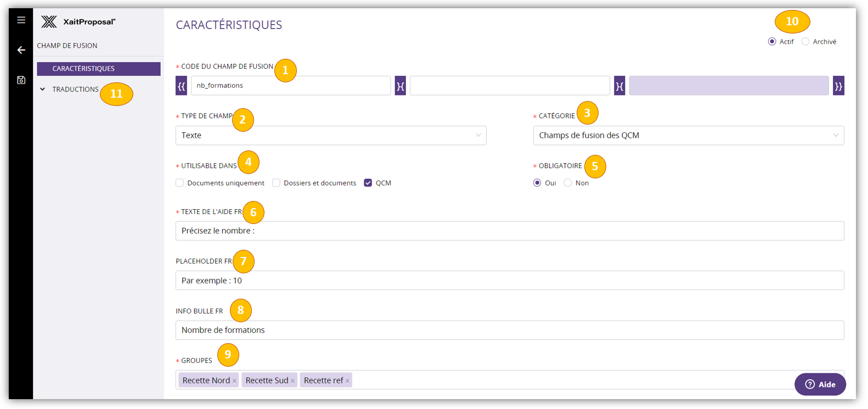This screenshot has width=868, height=409.
Task: Click the Placeholder FR text field
Action: pos(509,281)
